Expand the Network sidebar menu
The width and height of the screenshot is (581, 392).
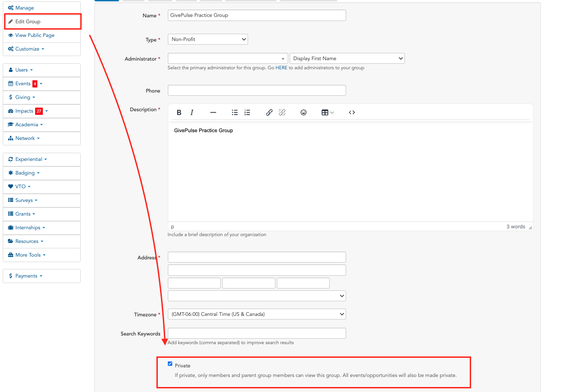(x=41, y=139)
